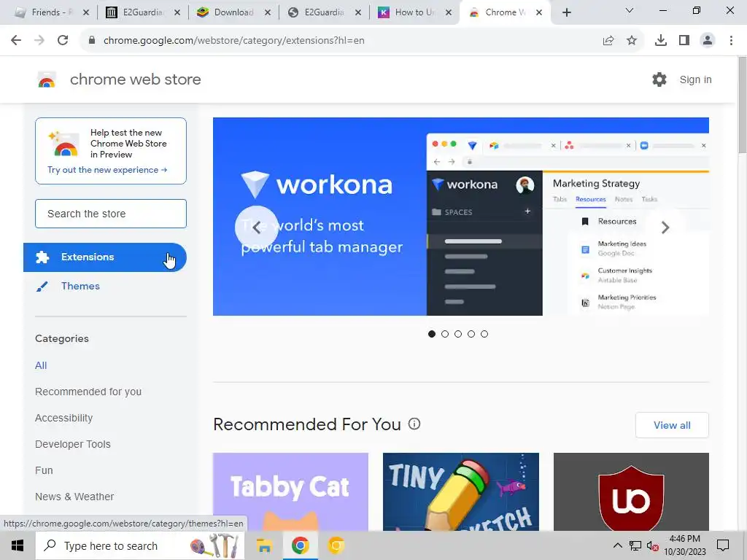Open Chrome Canary taskbar icon
This screenshot has height=560, width=747.
[x=336, y=545]
